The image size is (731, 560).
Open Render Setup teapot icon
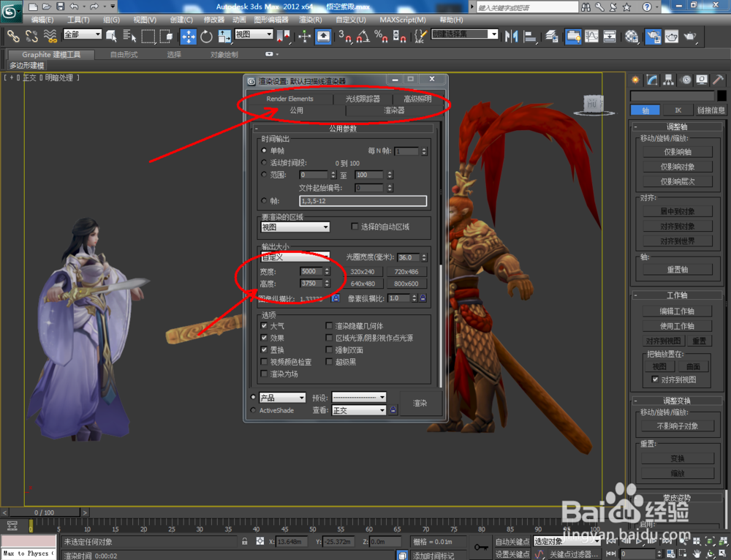[653, 36]
